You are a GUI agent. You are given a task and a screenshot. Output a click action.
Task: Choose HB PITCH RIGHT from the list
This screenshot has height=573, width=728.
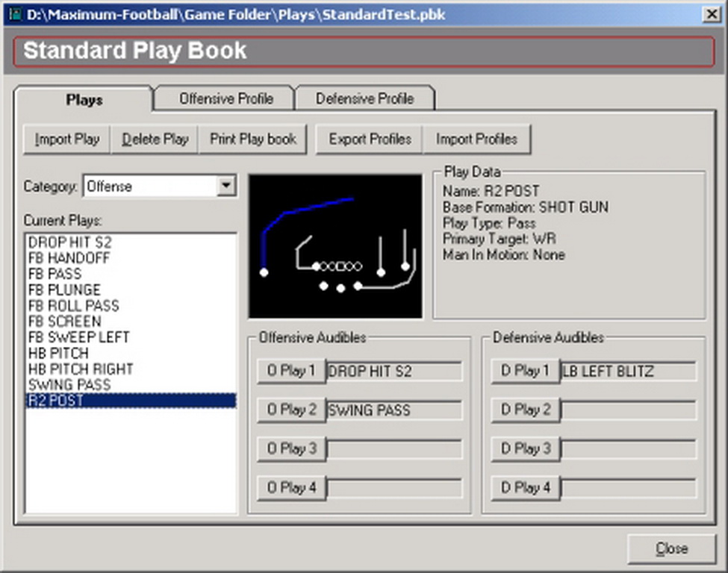(x=81, y=369)
